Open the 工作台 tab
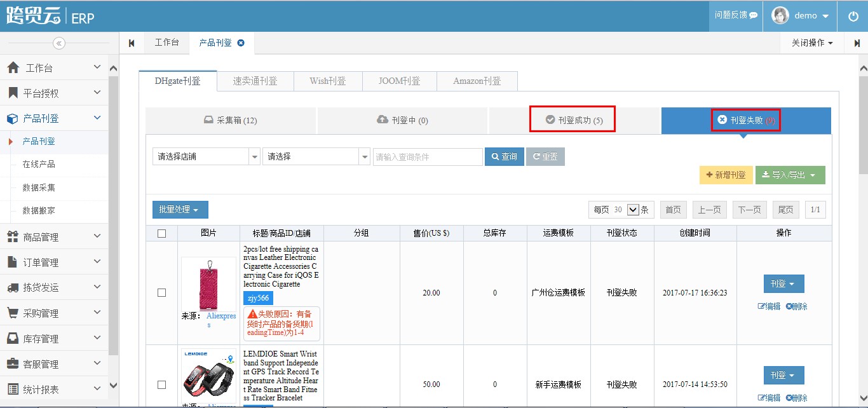 click(x=167, y=43)
